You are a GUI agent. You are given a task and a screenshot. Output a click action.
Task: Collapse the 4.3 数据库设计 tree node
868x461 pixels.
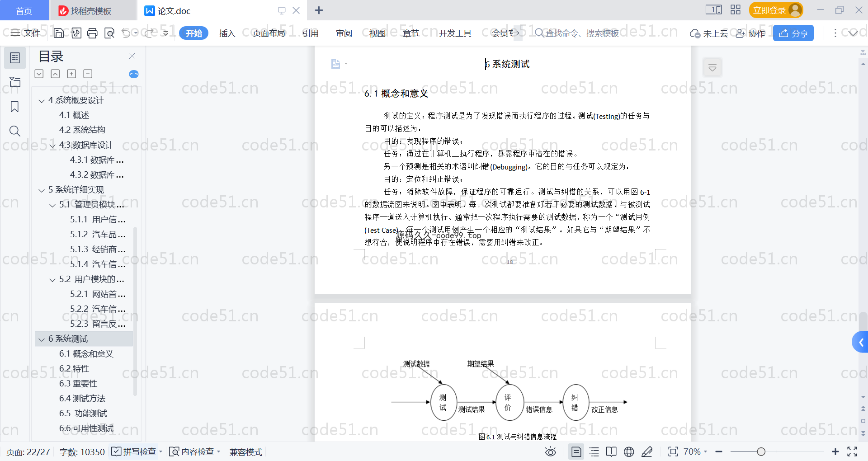tap(52, 145)
